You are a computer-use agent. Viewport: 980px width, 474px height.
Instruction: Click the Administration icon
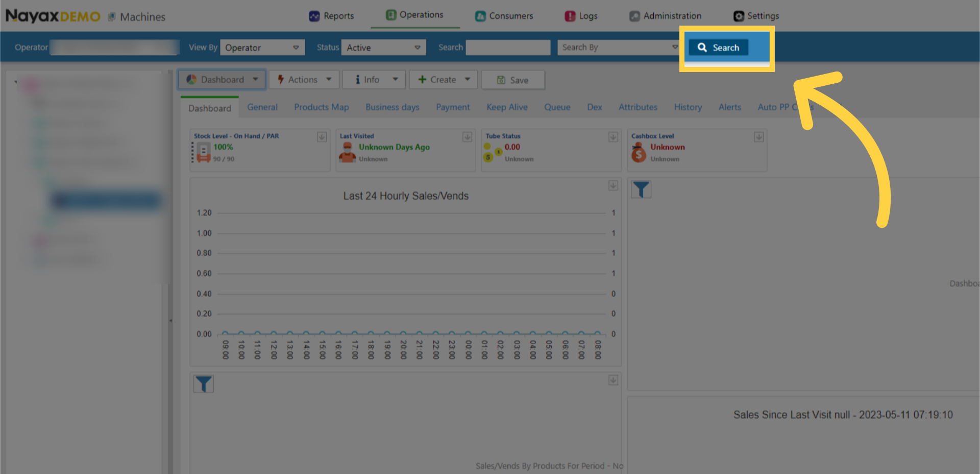(634, 16)
